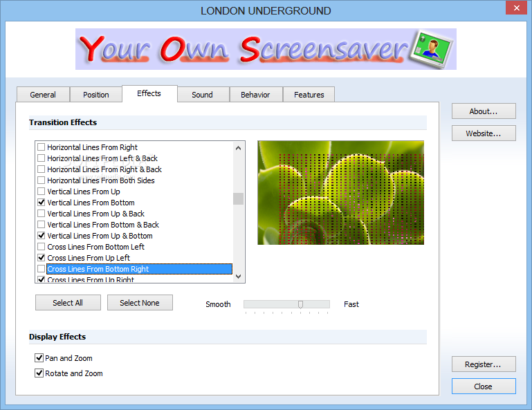Click the Your Own Screensaver banner
This screenshot has width=532, height=410.
point(266,49)
